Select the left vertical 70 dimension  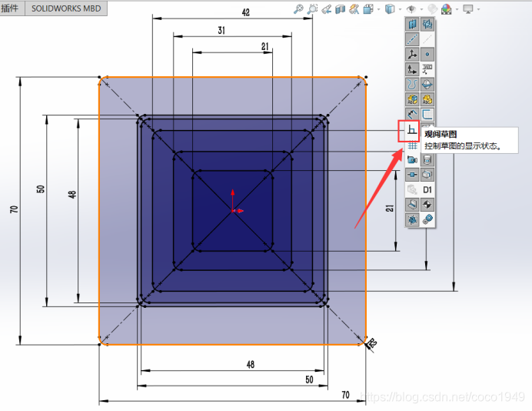tap(14, 209)
